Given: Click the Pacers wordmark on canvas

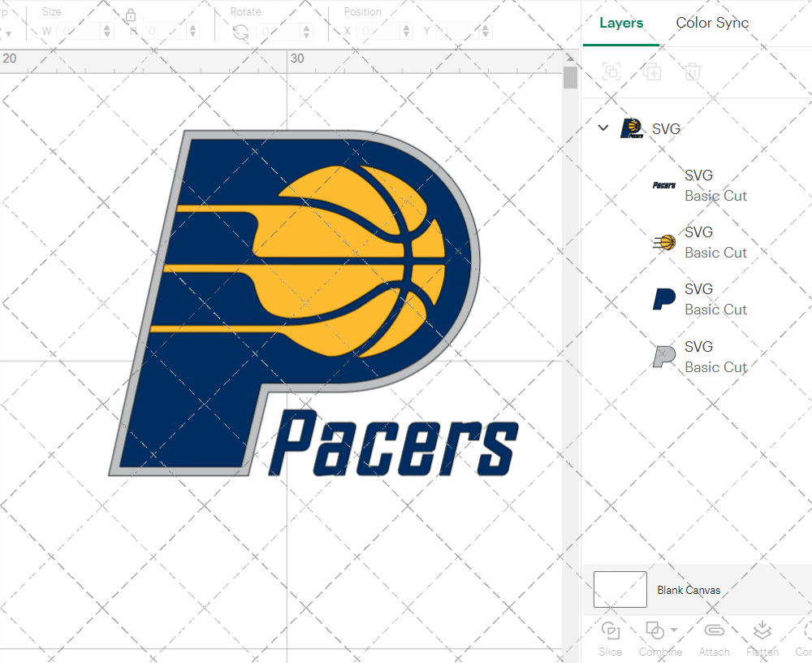Looking at the screenshot, I should [x=394, y=443].
